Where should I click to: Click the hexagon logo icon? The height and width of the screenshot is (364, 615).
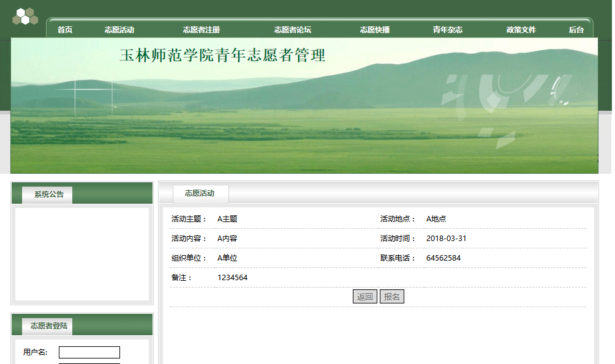(x=25, y=17)
